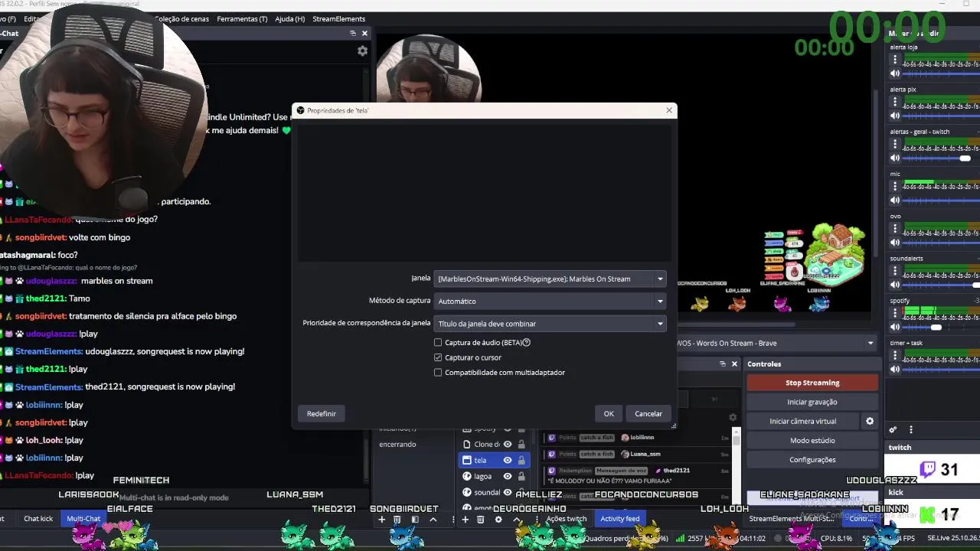Screen dimensions: 980x551
Task: Unlock the 'tela' source
Action: point(521,460)
